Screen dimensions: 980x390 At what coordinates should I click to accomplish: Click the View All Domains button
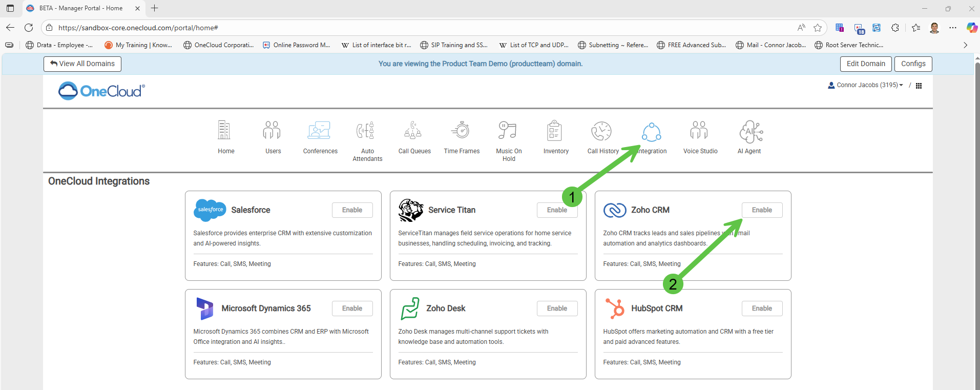(x=82, y=64)
